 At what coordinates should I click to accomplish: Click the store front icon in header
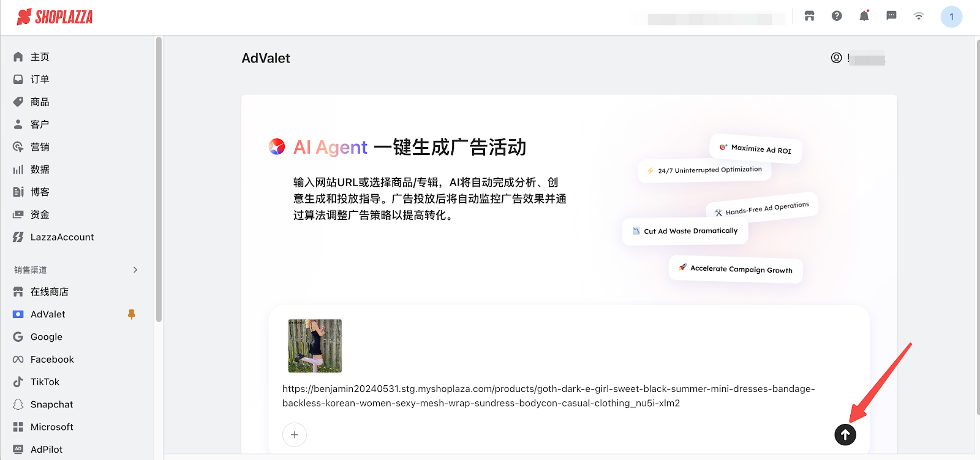click(x=809, y=16)
